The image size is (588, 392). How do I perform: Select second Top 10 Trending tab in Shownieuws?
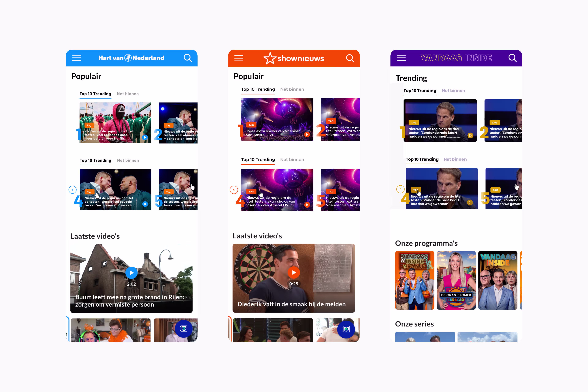(x=258, y=160)
